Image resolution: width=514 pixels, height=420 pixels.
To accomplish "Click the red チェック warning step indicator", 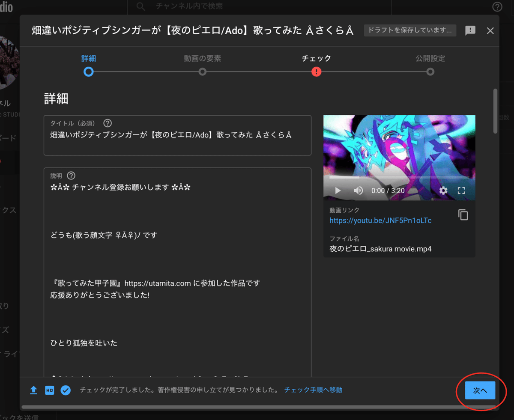I will (316, 71).
